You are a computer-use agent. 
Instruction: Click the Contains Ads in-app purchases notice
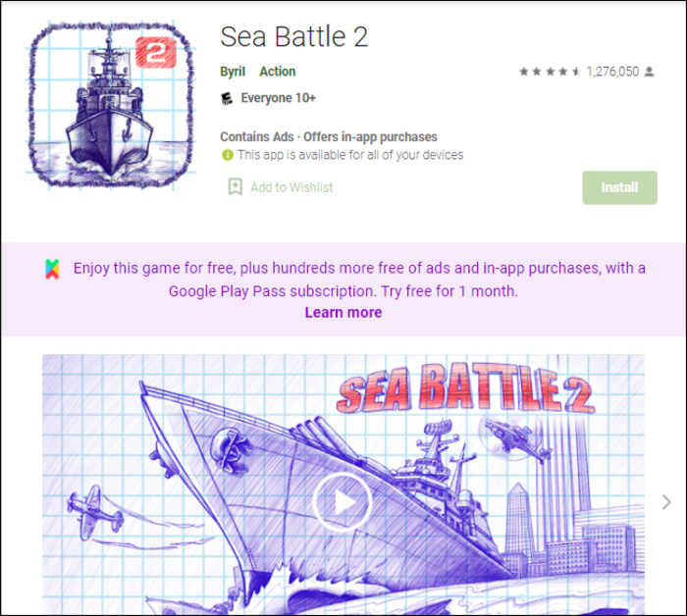(x=329, y=137)
